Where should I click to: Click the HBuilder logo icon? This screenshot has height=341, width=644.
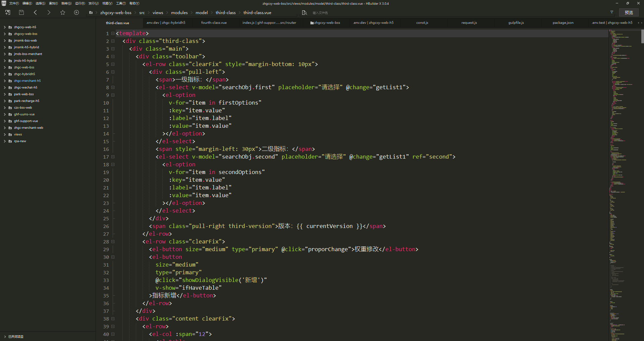[4, 3]
